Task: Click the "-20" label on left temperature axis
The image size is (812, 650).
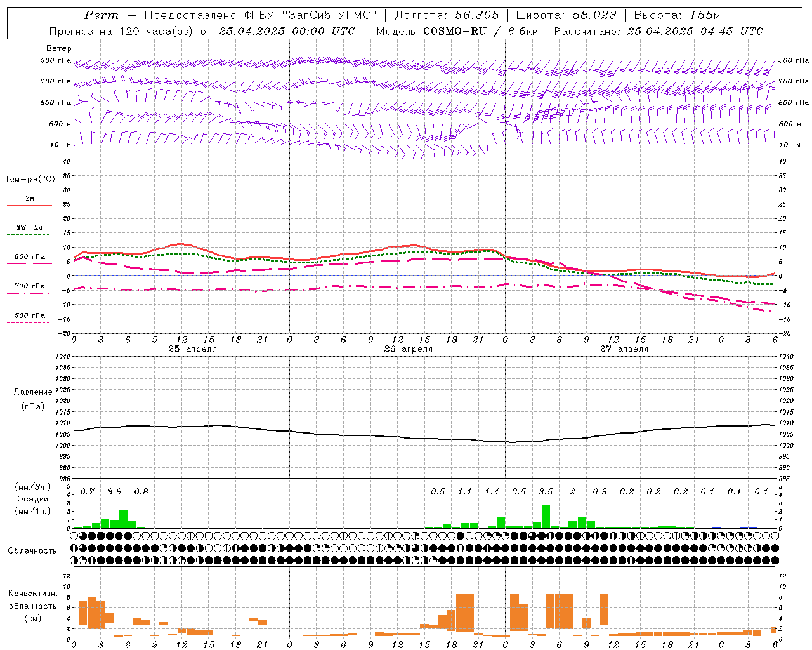Action: pyautogui.click(x=64, y=333)
